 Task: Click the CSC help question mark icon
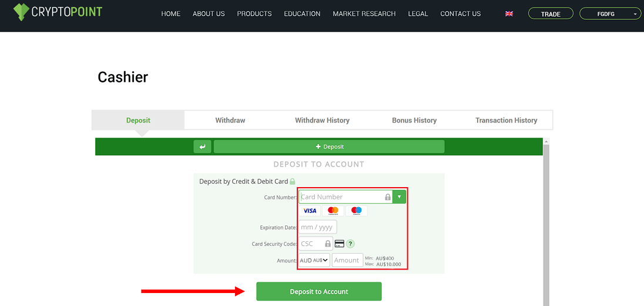click(350, 244)
